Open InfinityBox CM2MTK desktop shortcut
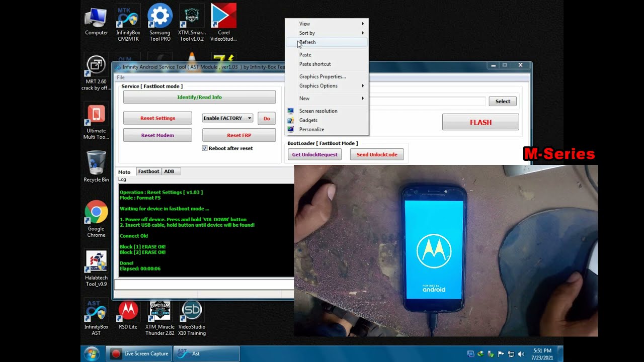 pos(128,23)
